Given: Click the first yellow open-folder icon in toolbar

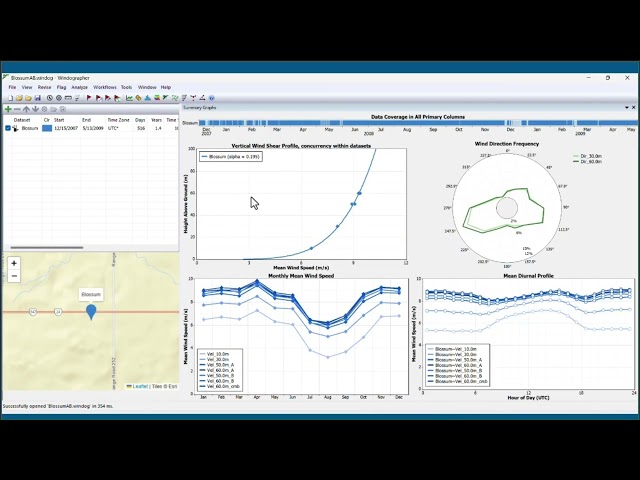Looking at the screenshot, I should [20, 98].
